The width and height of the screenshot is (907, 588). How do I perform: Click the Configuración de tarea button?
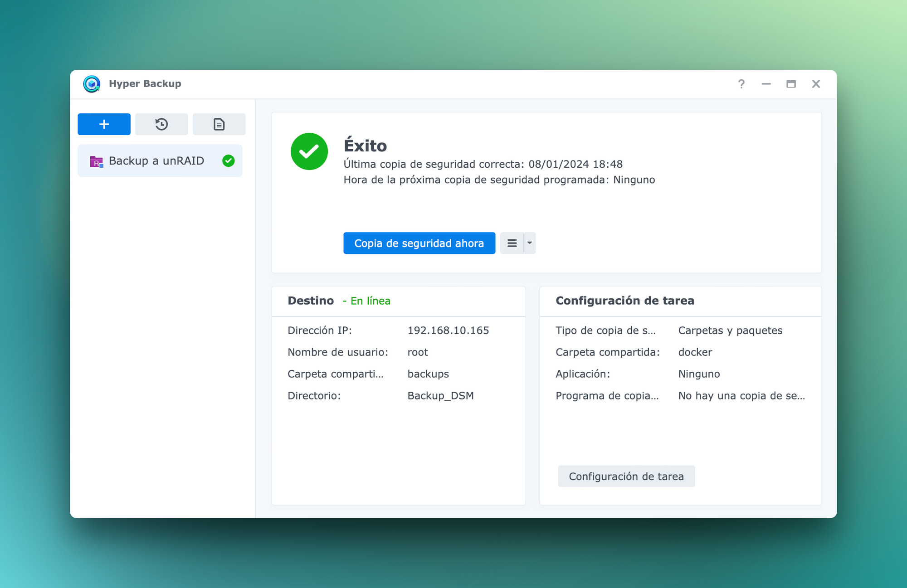pos(626,476)
